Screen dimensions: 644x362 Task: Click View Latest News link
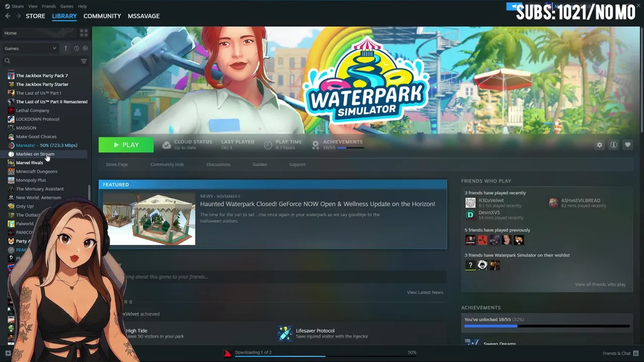[425, 293]
